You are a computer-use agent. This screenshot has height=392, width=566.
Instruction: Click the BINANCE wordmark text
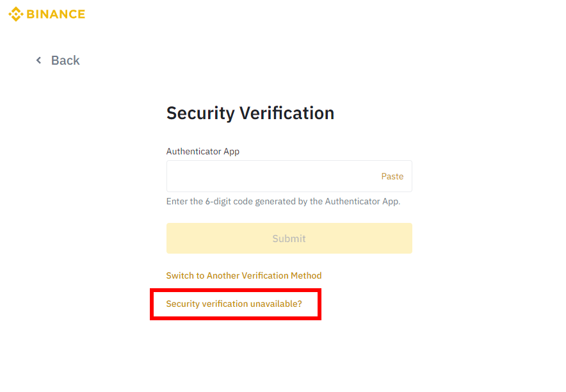coord(56,14)
